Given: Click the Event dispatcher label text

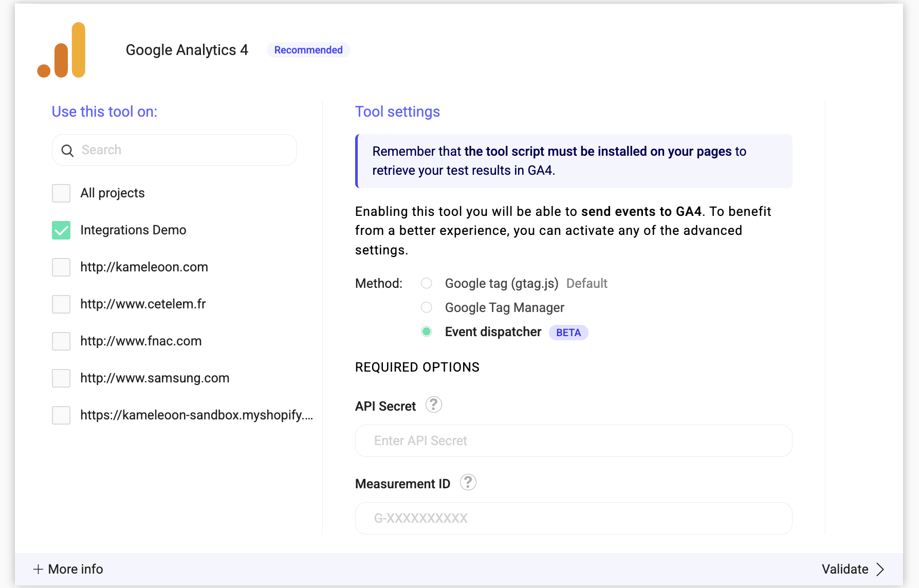Looking at the screenshot, I should (493, 332).
